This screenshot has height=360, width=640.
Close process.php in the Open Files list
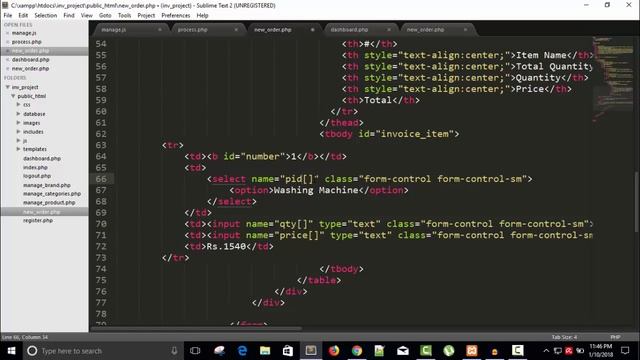coord(7,42)
